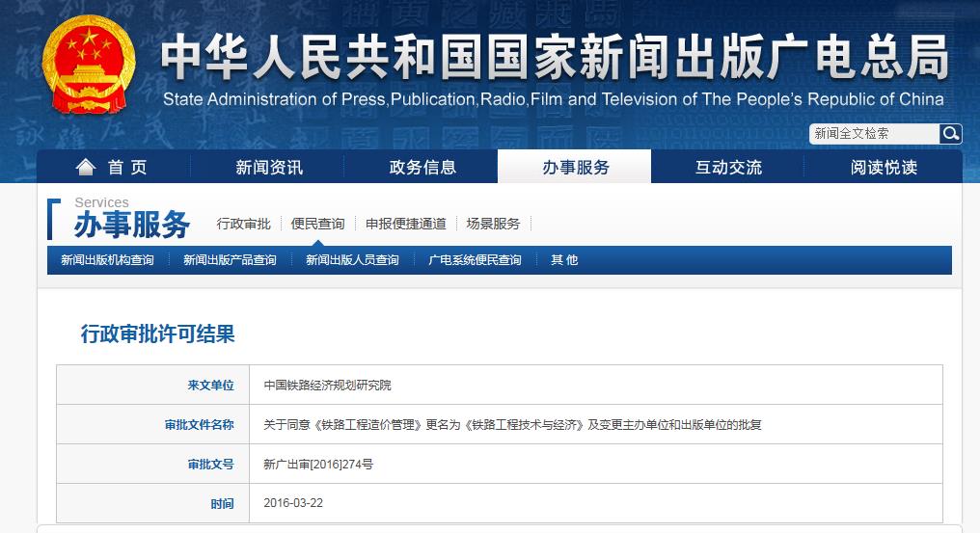980x533 pixels.
Task: Click the 审批文号 row label
Action: (x=210, y=465)
